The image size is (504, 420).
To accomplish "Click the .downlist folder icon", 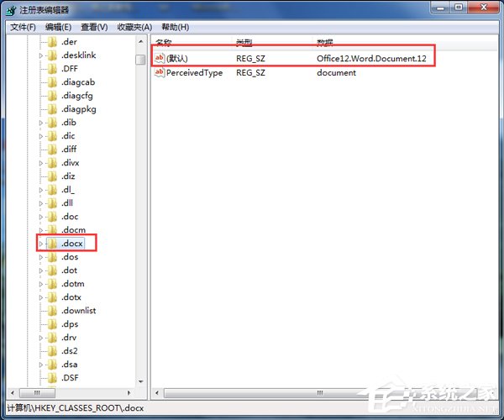I will (x=52, y=311).
